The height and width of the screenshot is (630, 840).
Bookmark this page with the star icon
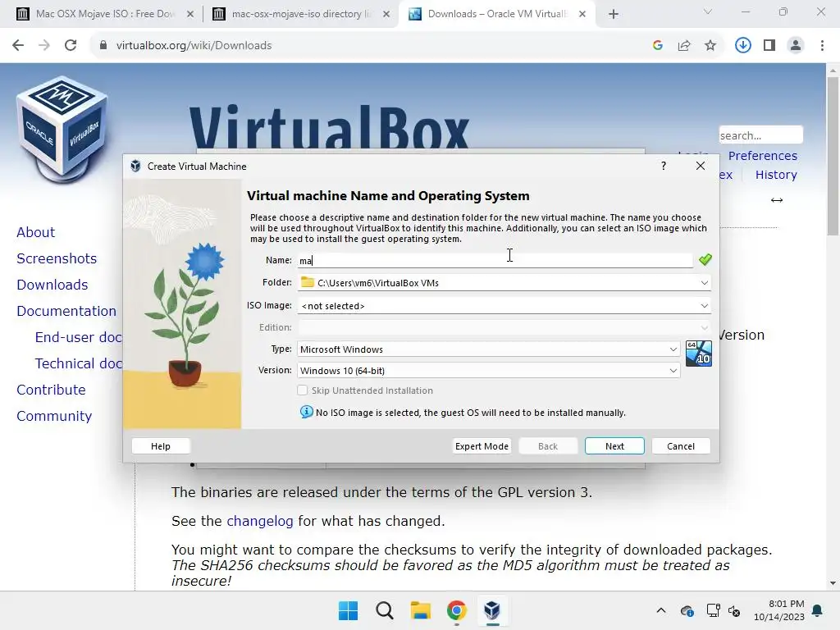click(710, 46)
